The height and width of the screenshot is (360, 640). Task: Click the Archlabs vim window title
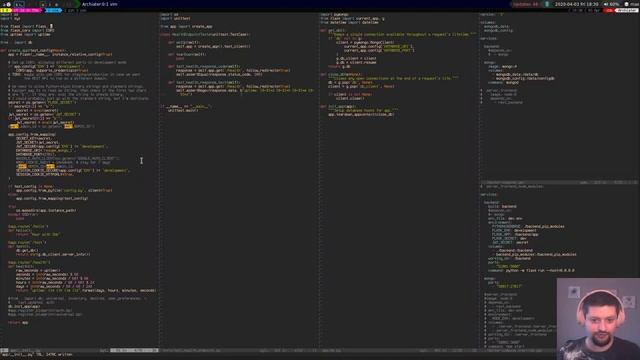[100, 4]
